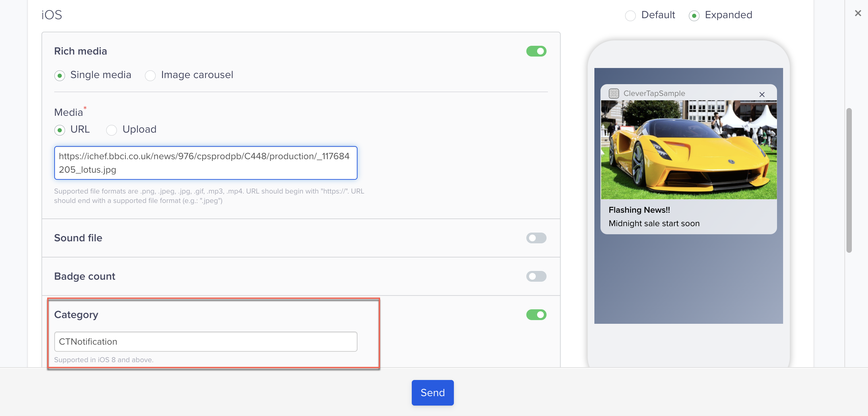Image resolution: width=868 pixels, height=416 pixels.
Task: Click inside the media URL field
Action: coord(206,163)
